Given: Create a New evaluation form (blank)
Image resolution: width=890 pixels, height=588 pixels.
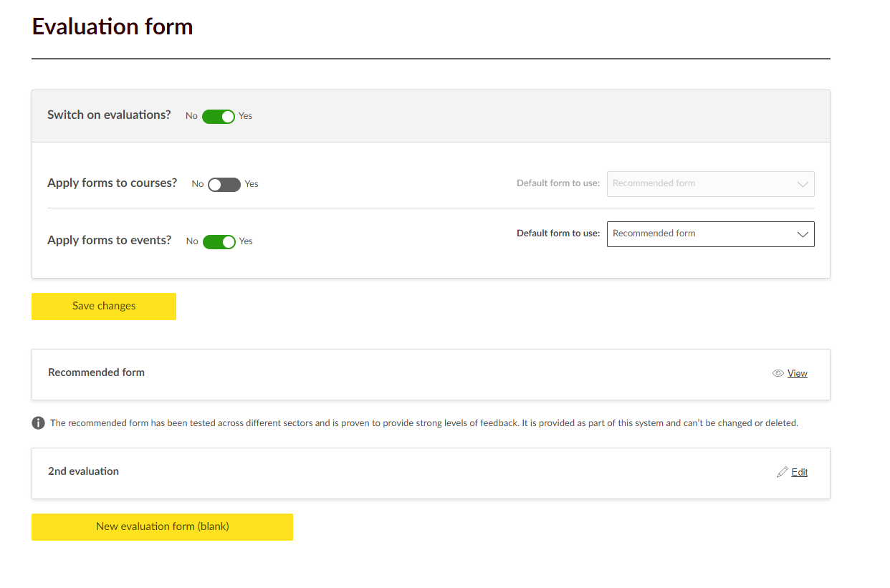Looking at the screenshot, I should (162, 527).
